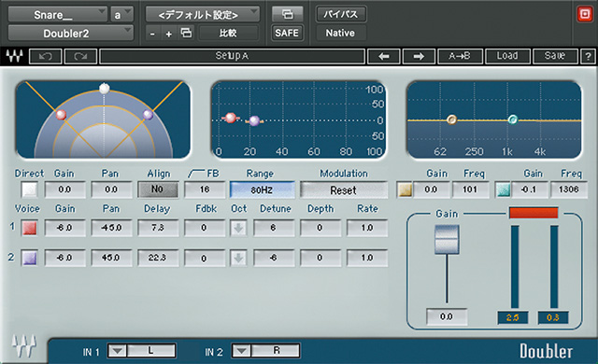This screenshot has height=364, width=598.
Task: Load next preset with right arrow
Action: coord(419,56)
